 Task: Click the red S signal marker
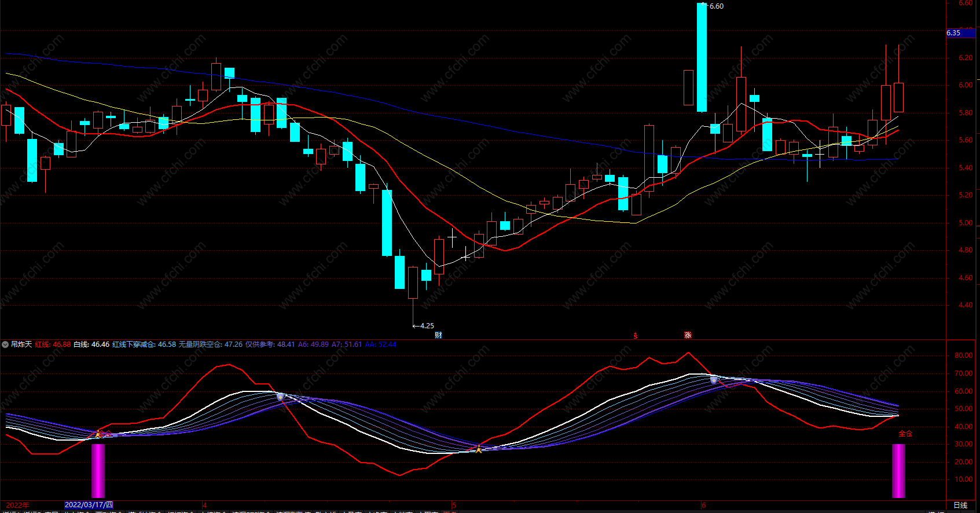coord(636,336)
